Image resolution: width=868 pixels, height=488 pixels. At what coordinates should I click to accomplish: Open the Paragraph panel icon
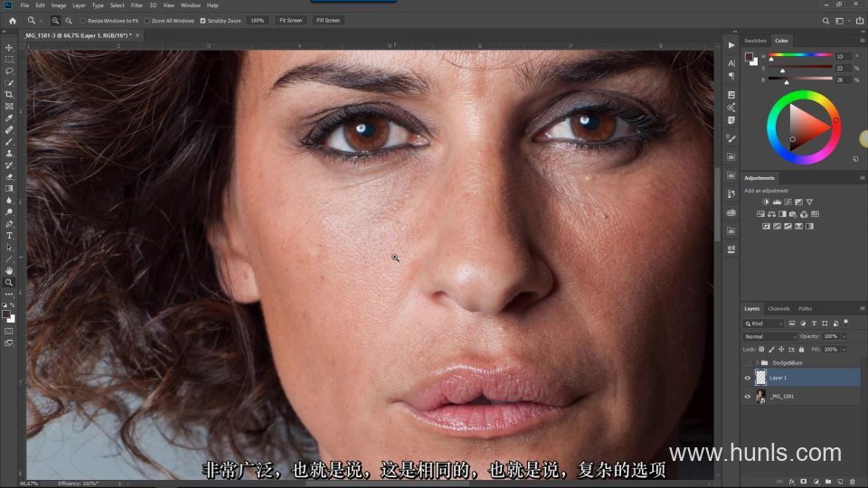click(731, 76)
